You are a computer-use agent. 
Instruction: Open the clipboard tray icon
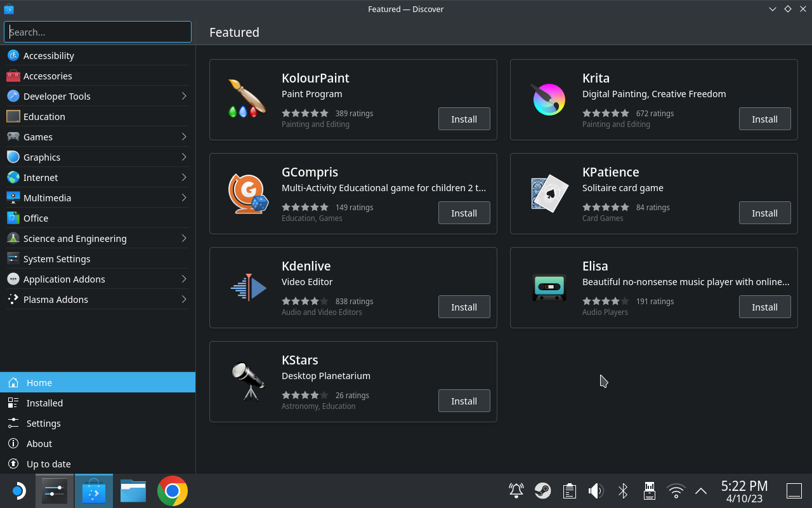(x=569, y=491)
